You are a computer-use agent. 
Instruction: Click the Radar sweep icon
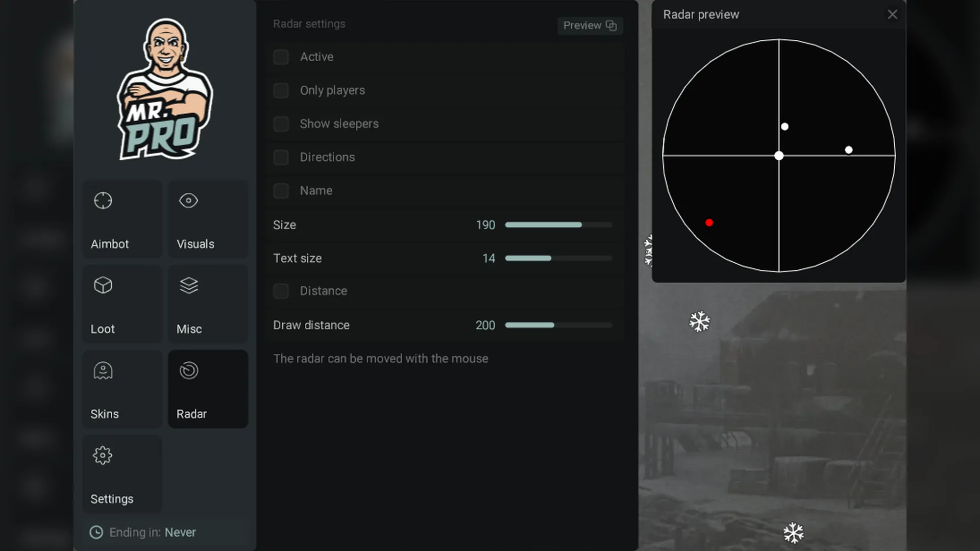[188, 370]
